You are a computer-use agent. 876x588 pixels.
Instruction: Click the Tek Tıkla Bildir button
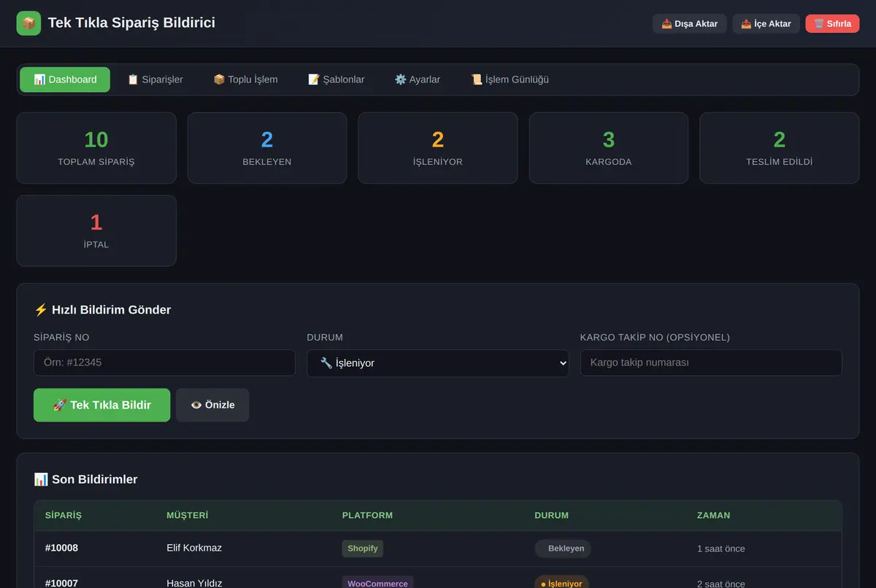101,405
